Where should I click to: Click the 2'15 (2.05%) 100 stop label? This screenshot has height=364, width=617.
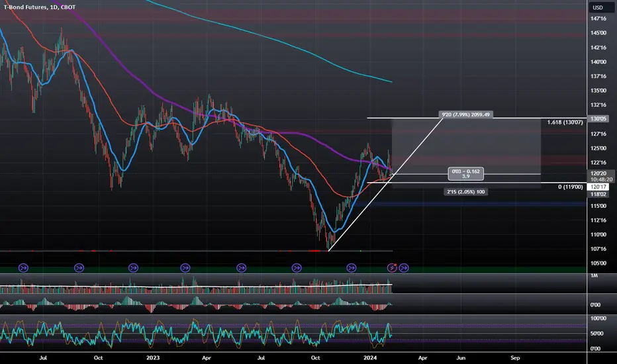[465, 192]
